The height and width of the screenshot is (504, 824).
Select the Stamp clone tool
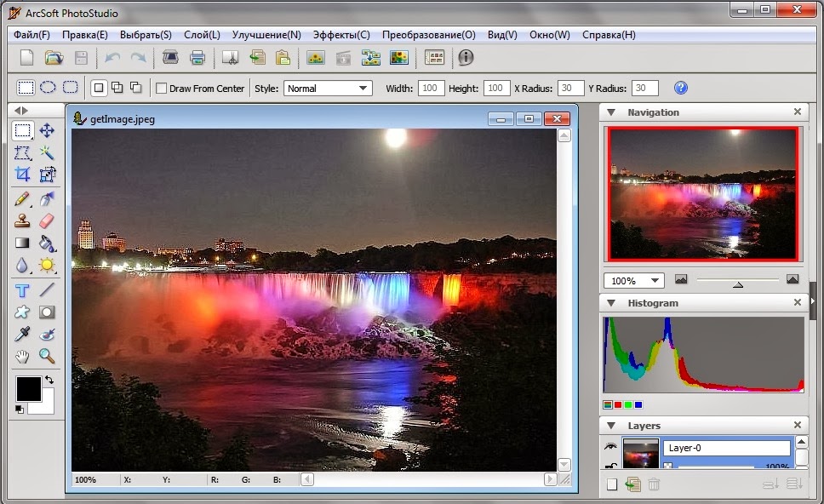click(x=23, y=220)
